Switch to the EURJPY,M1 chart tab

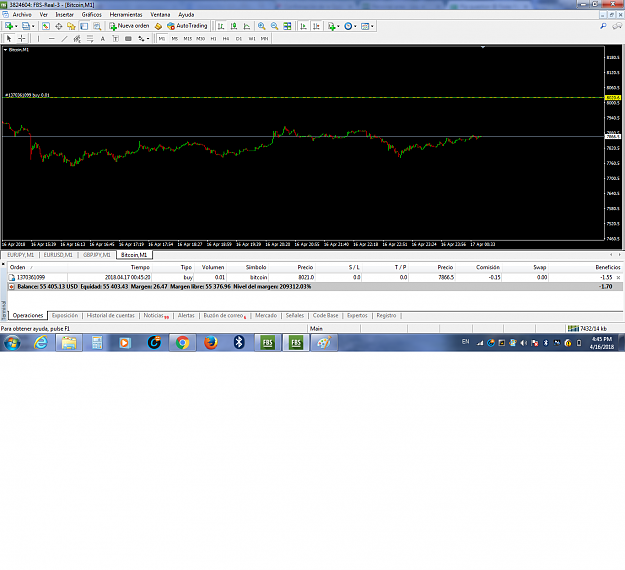click(x=20, y=255)
